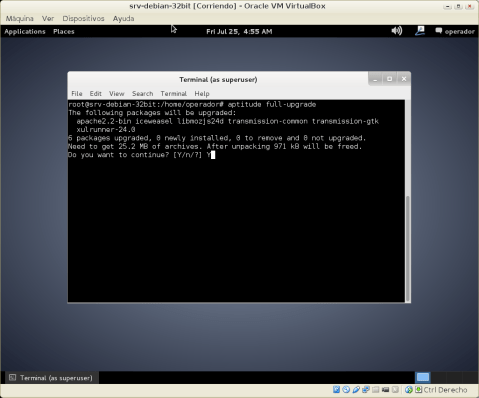Open the Máquina menu in VirtualBox
This screenshot has height=398, width=479.
click(20, 18)
